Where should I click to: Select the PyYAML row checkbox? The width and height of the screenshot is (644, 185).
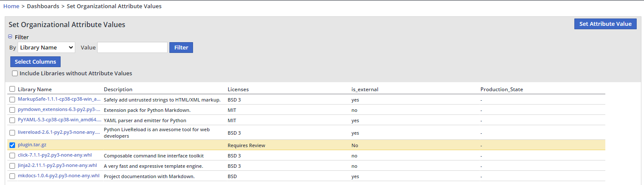click(x=12, y=120)
